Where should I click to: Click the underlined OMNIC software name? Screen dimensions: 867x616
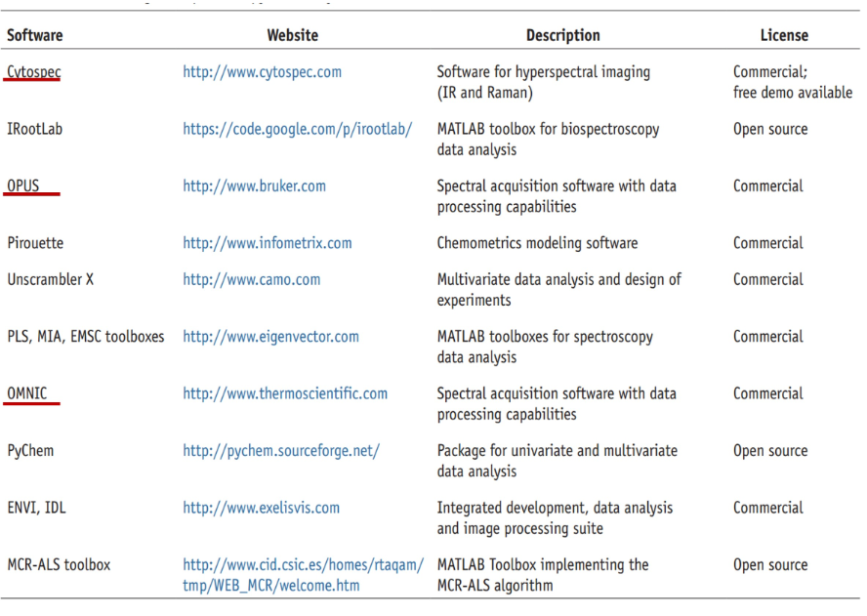click(27, 393)
